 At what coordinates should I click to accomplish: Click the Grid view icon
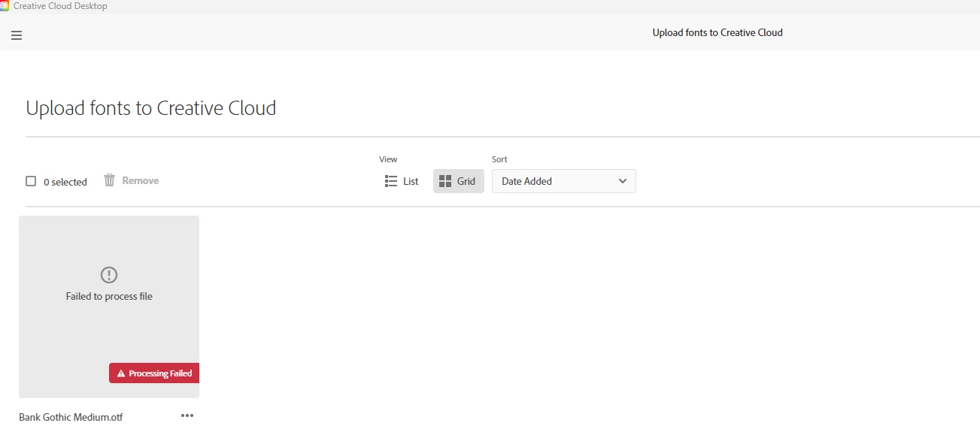coord(444,181)
